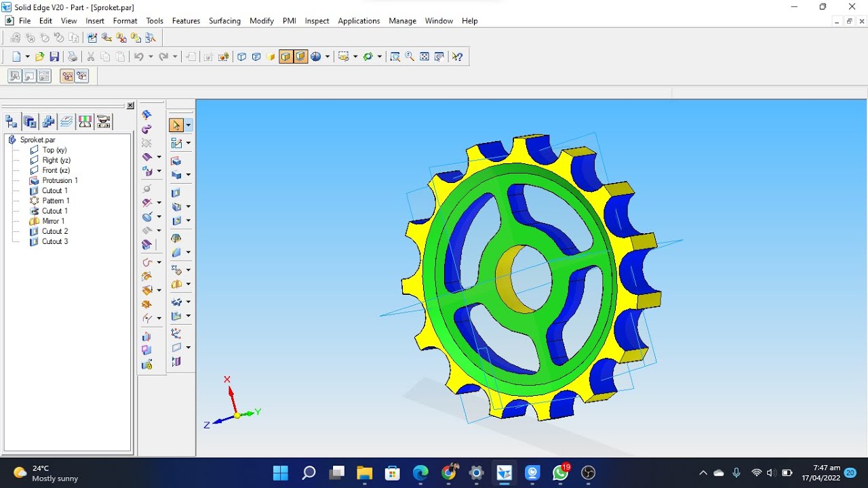Choose the Select arrow tool

[176, 125]
